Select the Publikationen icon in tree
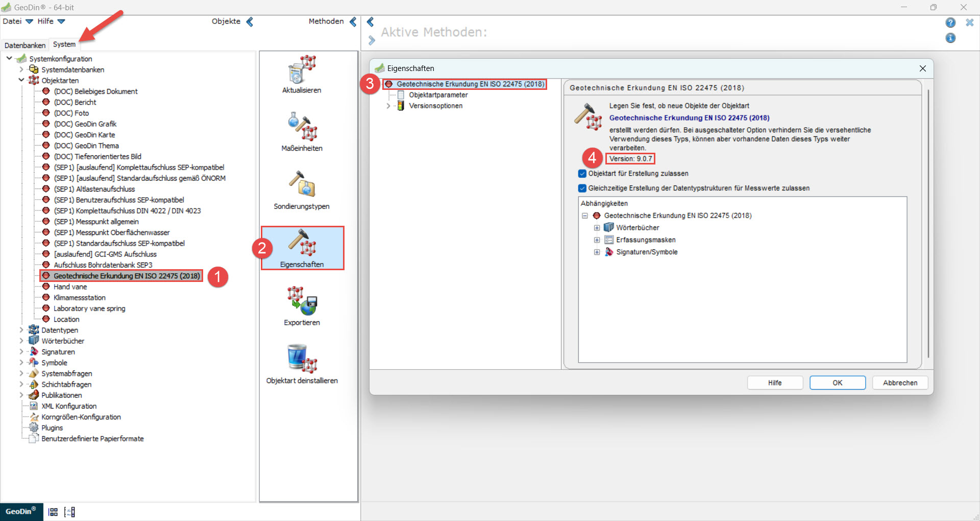The image size is (980, 521). (34, 395)
